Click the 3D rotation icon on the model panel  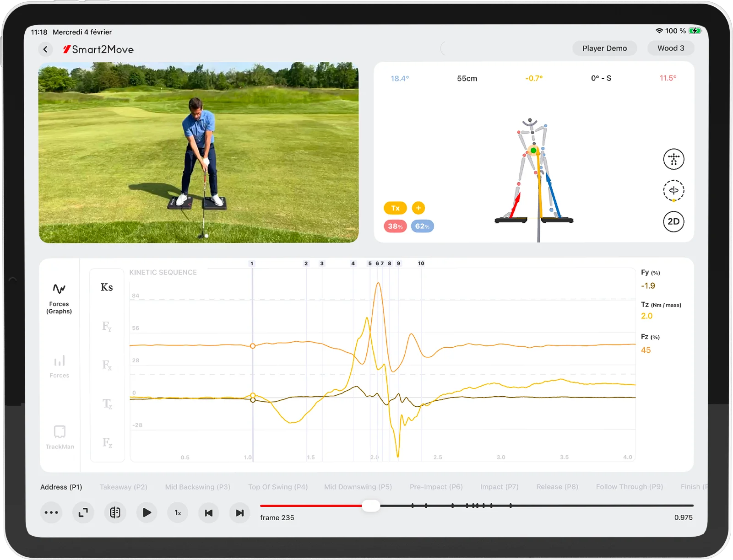click(673, 191)
